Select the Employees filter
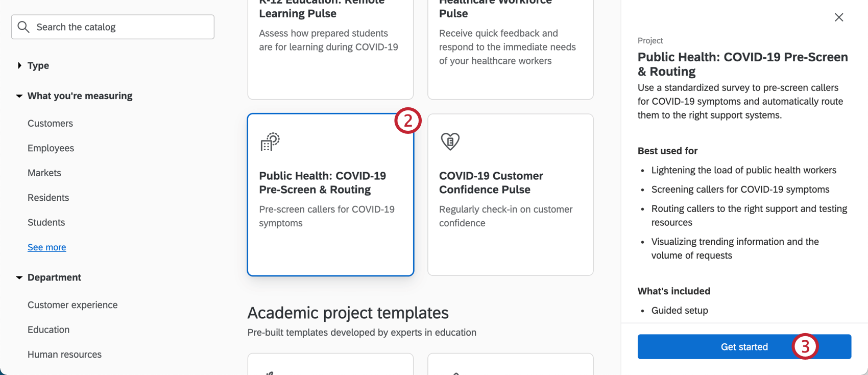Image resolution: width=868 pixels, height=375 pixels. coord(51,148)
